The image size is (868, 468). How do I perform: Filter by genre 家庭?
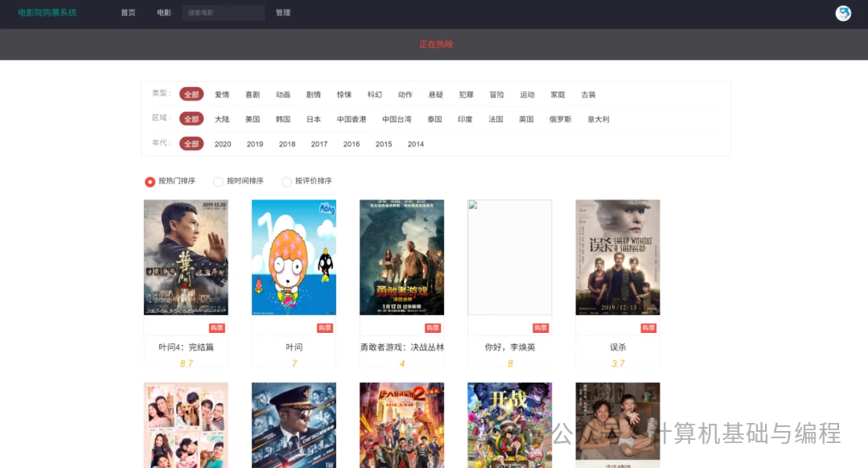[558, 95]
